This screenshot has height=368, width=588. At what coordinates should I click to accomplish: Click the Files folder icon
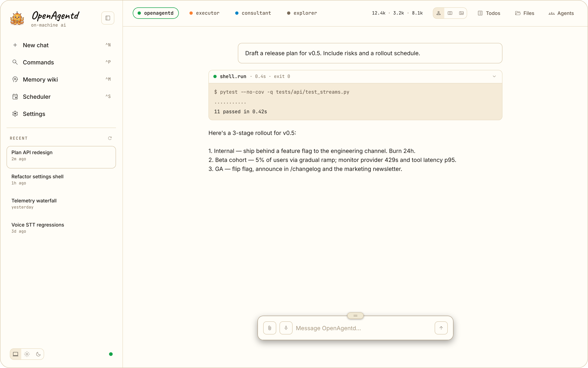click(x=518, y=13)
